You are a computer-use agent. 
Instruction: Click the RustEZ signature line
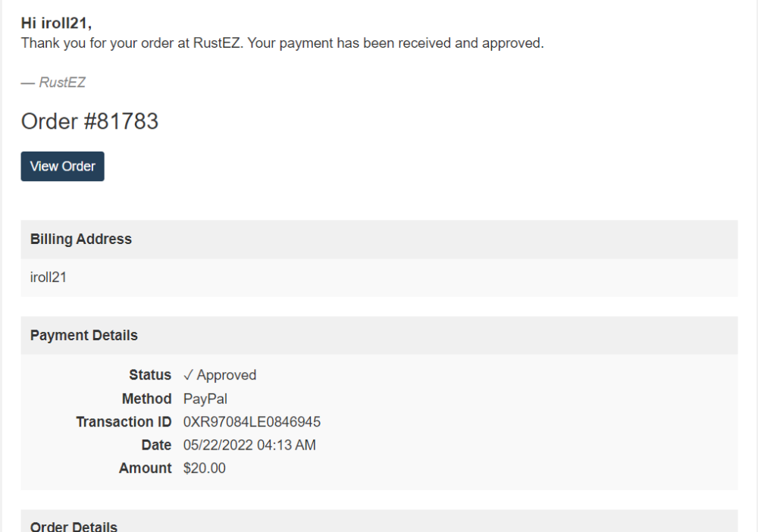53,83
